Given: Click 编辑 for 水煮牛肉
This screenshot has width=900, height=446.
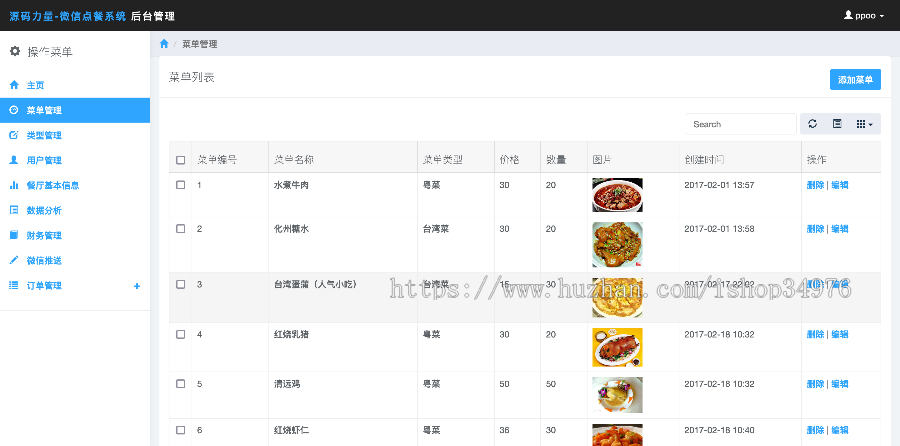Looking at the screenshot, I should (x=840, y=185).
